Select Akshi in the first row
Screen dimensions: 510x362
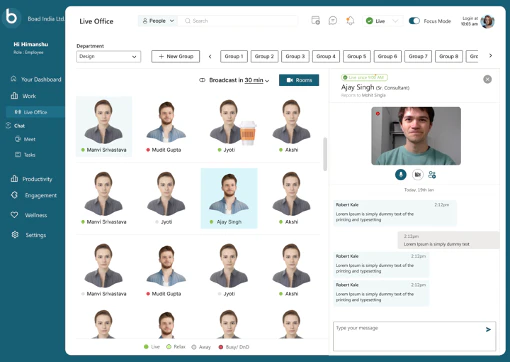point(292,126)
